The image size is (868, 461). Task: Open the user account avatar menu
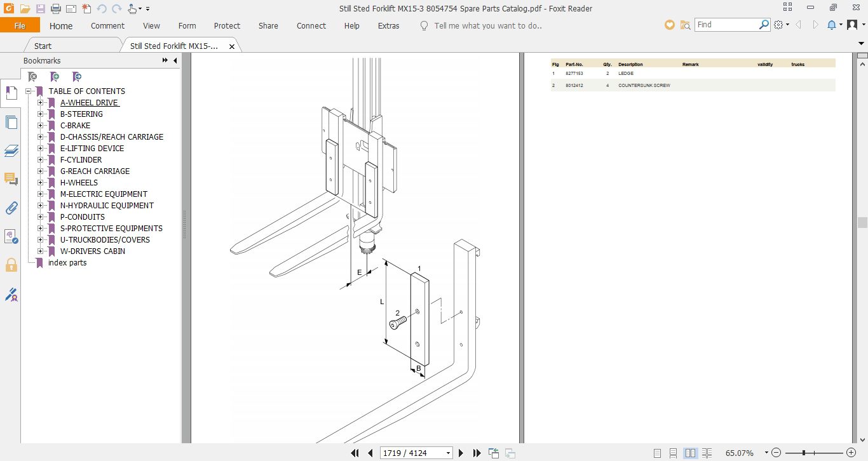pos(853,25)
